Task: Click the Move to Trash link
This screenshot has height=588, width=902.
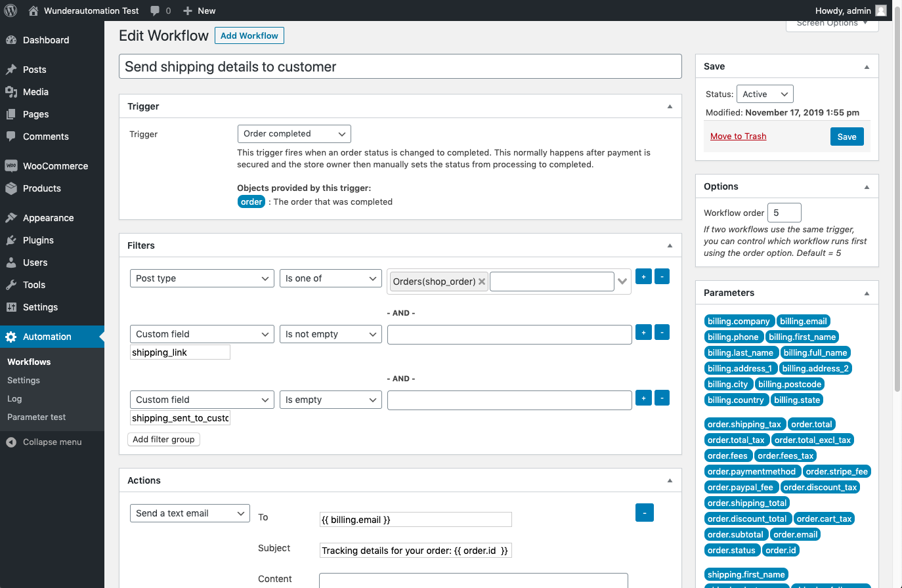Action: (738, 136)
